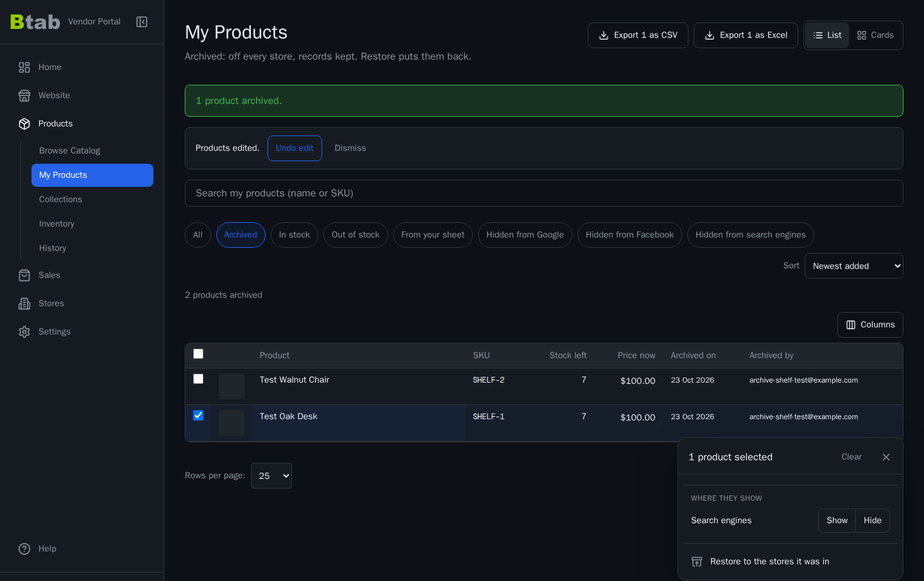This screenshot has height=581, width=924.
Task: Click the Test Oak Desk thumbnail
Action: [x=232, y=423]
